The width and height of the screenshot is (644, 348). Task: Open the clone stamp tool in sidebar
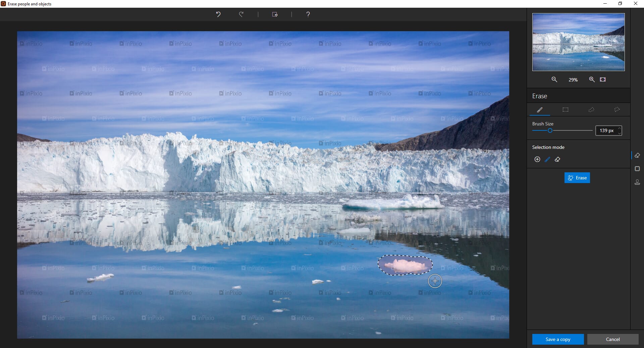tap(637, 182)
